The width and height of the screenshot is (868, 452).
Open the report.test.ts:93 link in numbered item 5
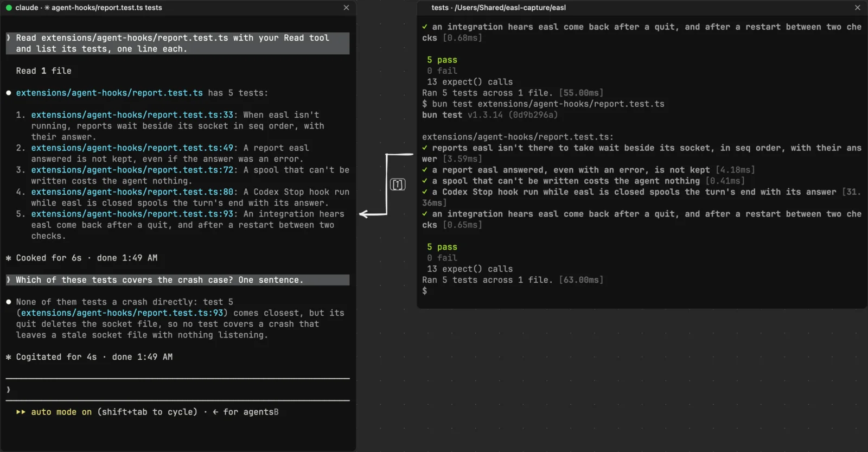[132, 214]
